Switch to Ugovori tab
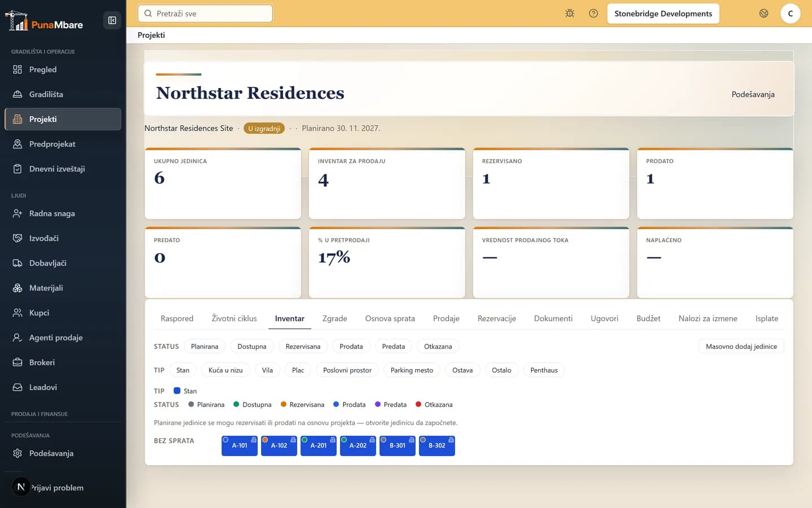 click(x=604, y=318)
